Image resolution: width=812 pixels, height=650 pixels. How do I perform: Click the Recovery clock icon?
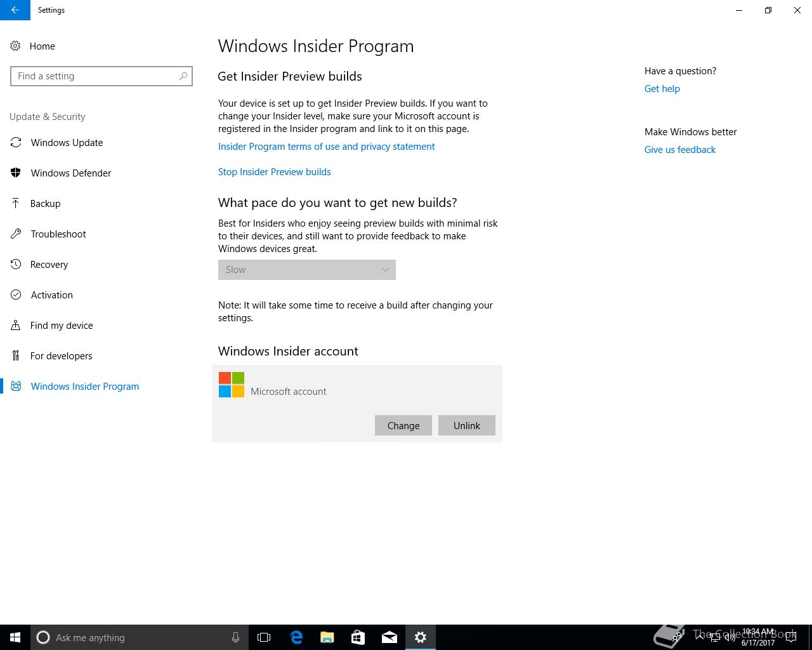[16, 264]
